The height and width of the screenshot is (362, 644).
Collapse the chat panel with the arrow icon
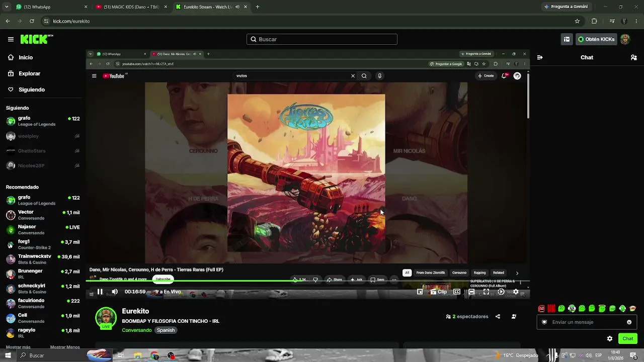coord(540,57)
